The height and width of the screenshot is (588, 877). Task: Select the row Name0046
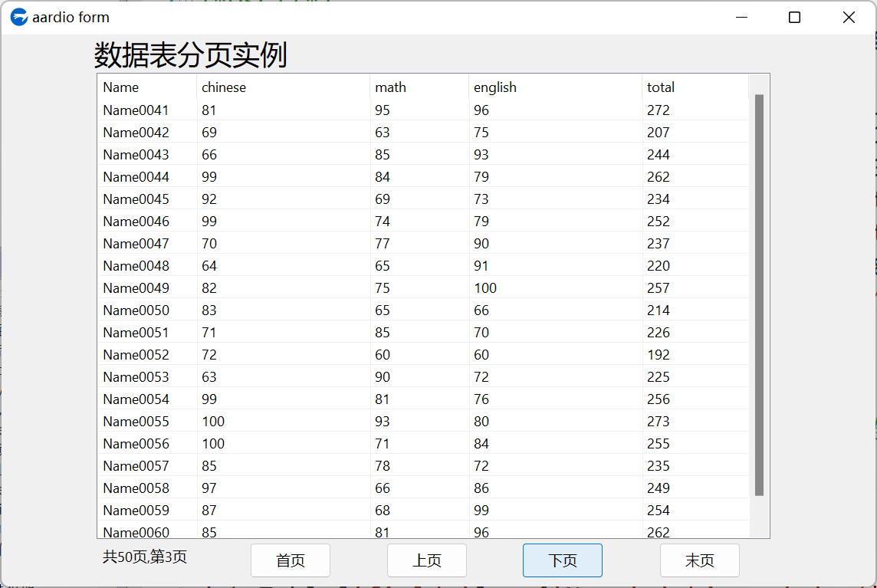click(x=423, y=222)
